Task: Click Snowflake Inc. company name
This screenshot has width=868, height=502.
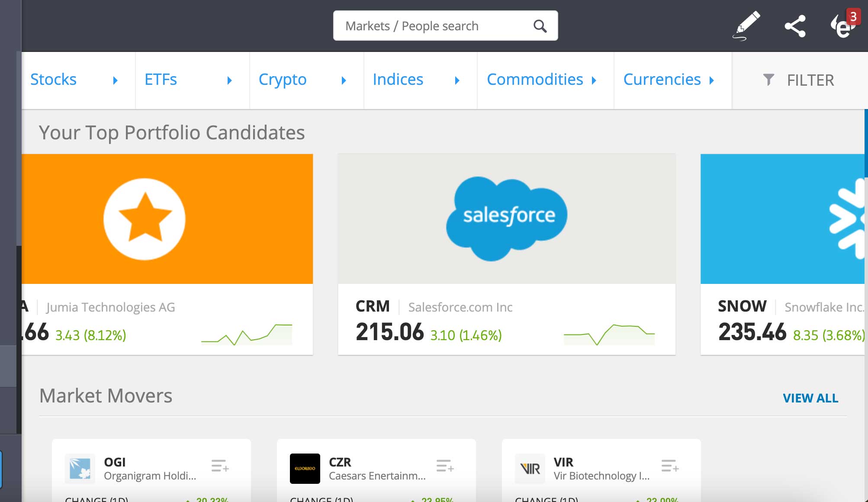Action: point(824,307)
